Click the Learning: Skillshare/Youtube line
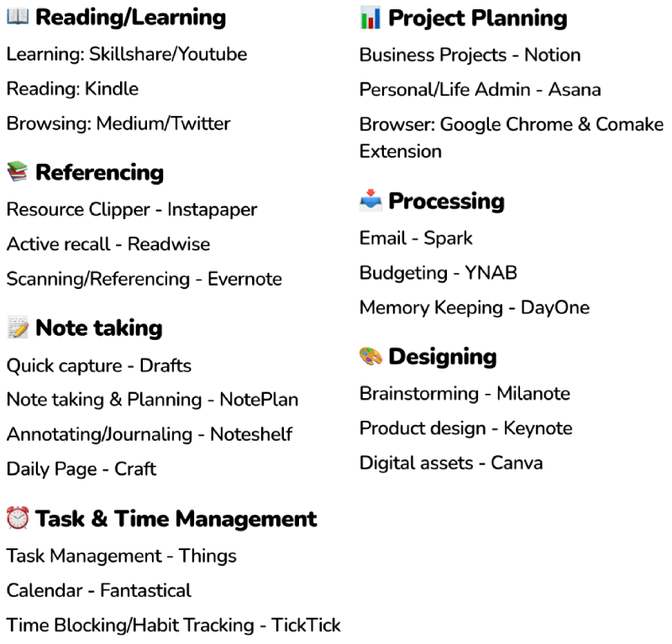The height and width of the screenshot is (644, 672). [127, 55]
